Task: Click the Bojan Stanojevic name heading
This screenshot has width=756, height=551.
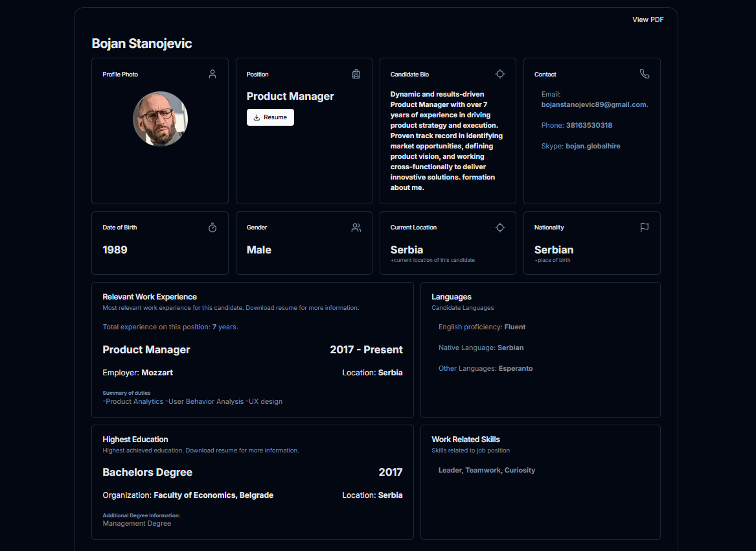Action: pyautogui.click(x=142, y=43)
